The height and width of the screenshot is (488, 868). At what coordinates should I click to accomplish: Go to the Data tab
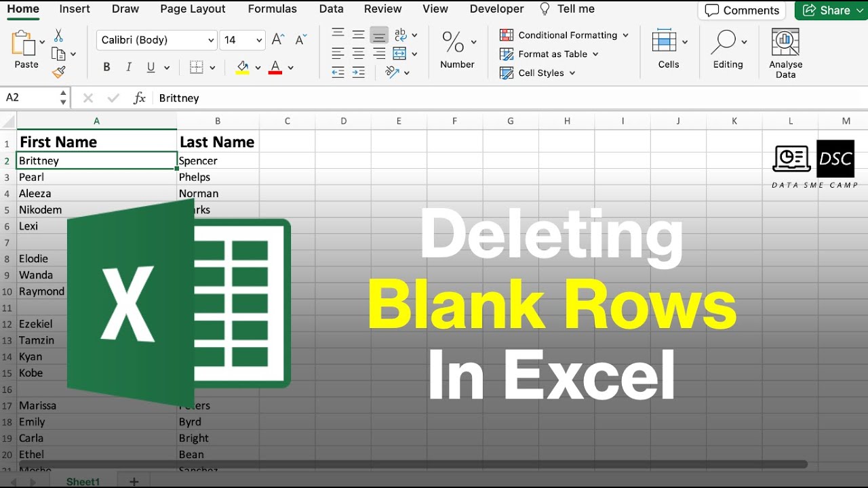pyautogui.click(x=331, y=9)
